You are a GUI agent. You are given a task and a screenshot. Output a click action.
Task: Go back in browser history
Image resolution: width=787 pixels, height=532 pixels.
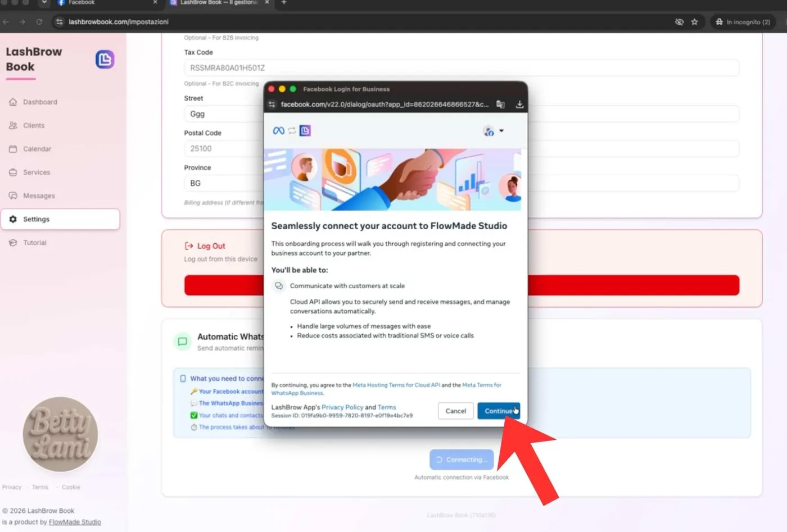point(6,22)
